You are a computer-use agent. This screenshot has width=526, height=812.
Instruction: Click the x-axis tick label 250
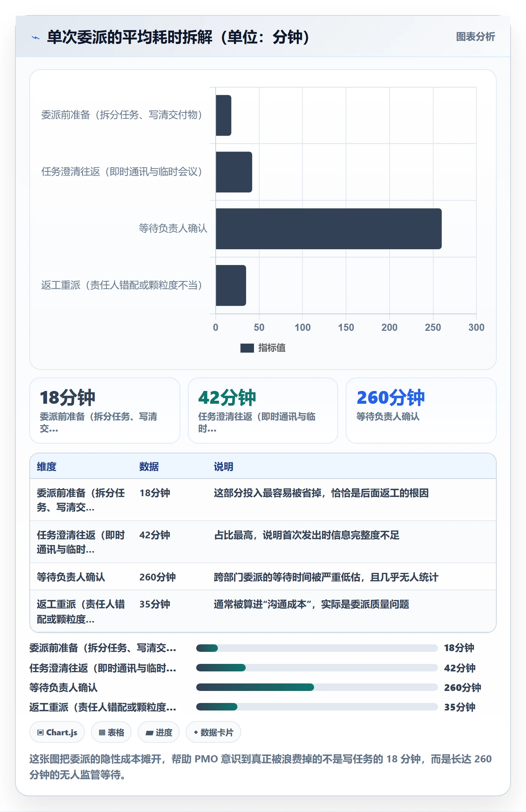433,327
